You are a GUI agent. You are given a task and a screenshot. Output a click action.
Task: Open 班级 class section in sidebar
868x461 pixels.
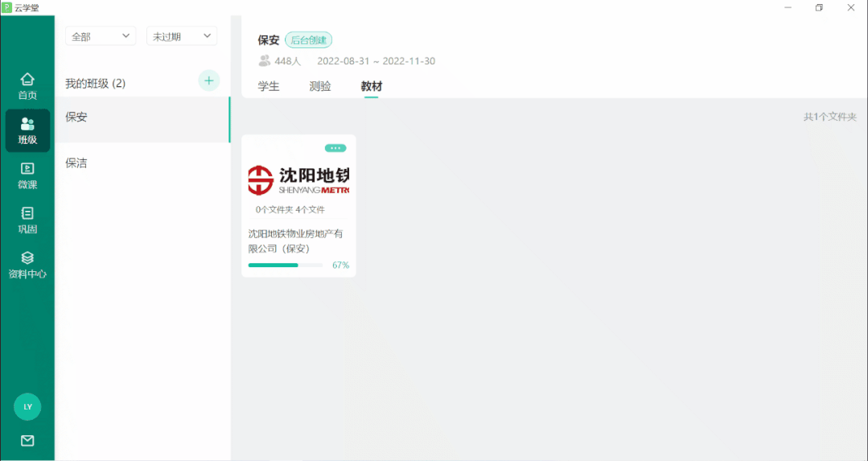click(27, 130)
